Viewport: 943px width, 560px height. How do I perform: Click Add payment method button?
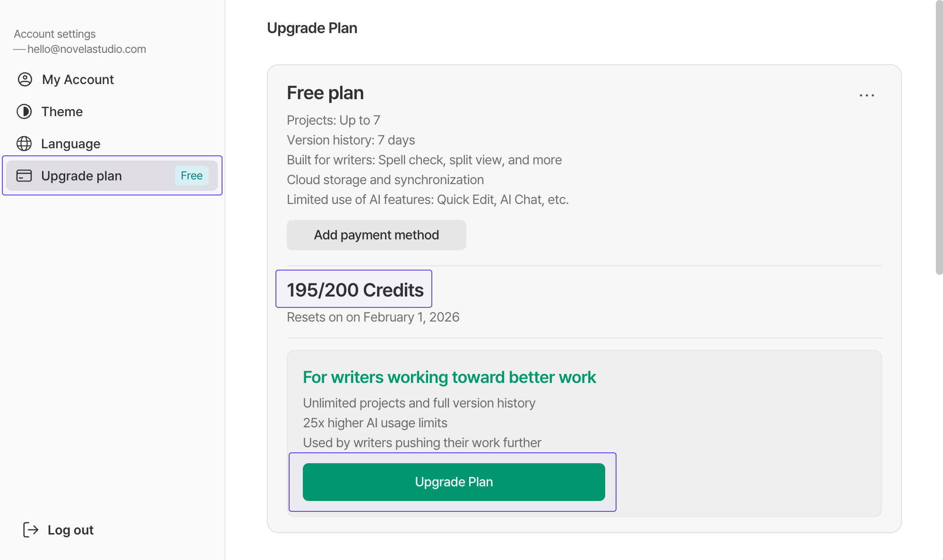click(x=377, y=235)
